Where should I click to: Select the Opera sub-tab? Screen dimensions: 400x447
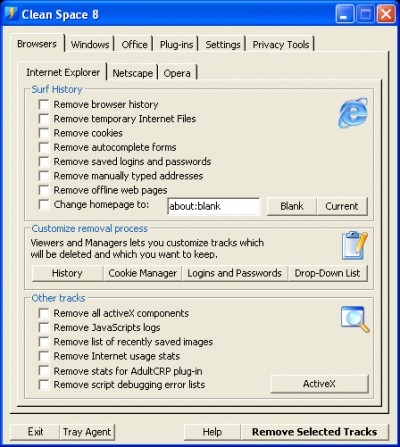[177, 73]
